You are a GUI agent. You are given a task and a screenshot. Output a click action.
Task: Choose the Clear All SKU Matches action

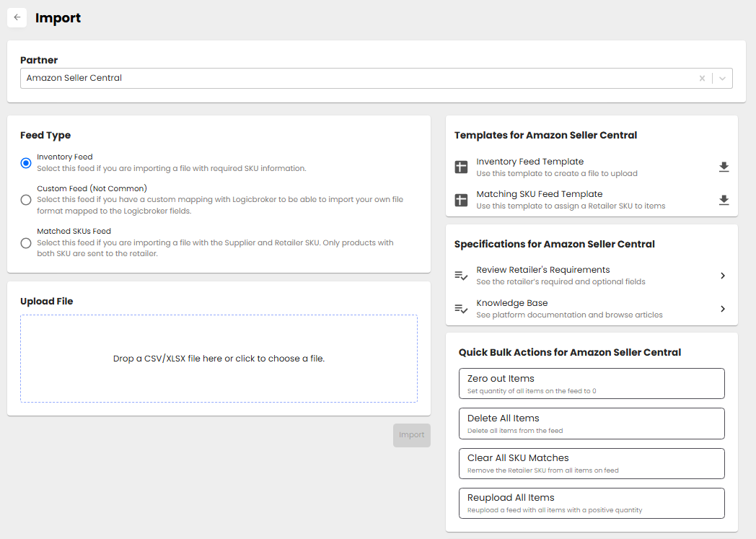pyautogui.click(x=591, y=463)
